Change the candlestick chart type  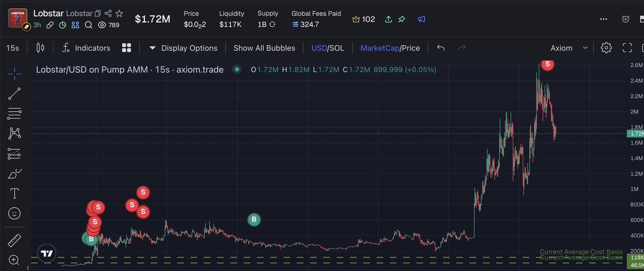40,48
